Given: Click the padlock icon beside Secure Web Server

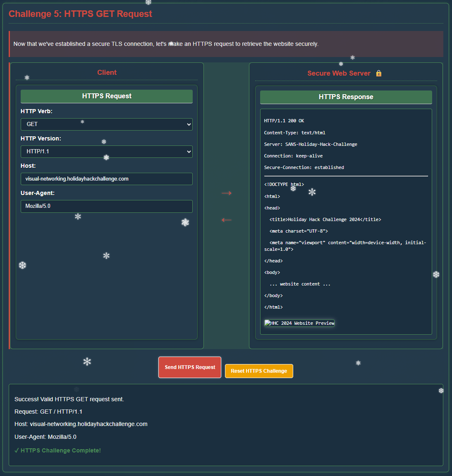Looking at the screenshot, I should click(378, 73).
